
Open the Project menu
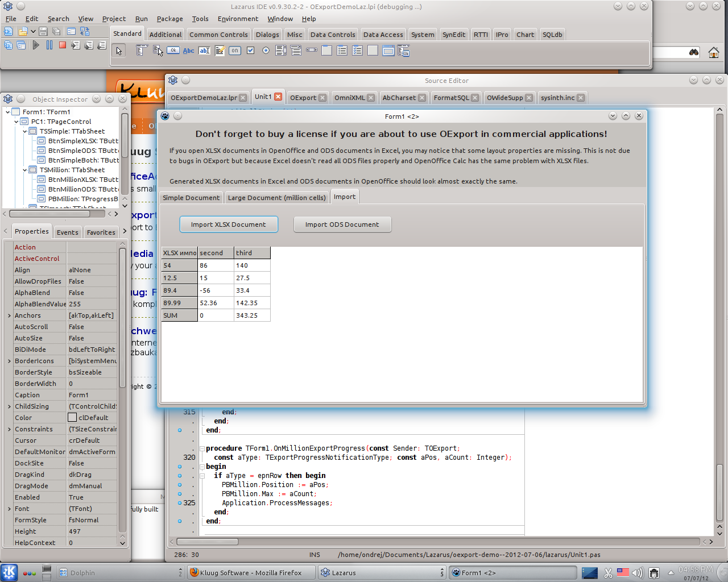click(x=114, y=19)
